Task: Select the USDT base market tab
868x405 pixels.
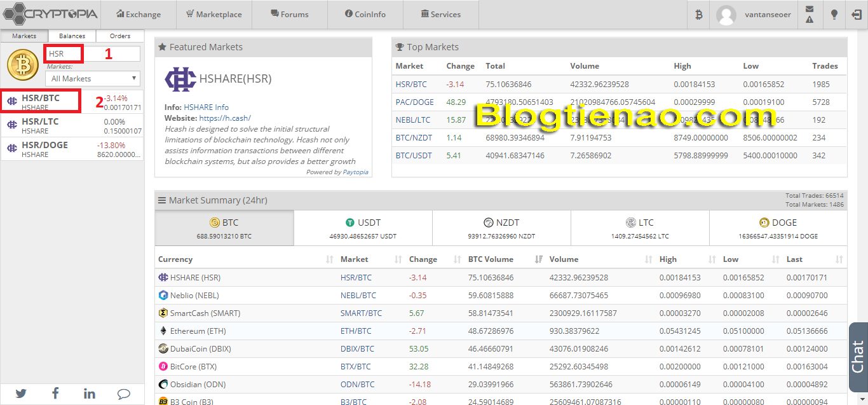Action: [363, 228]
